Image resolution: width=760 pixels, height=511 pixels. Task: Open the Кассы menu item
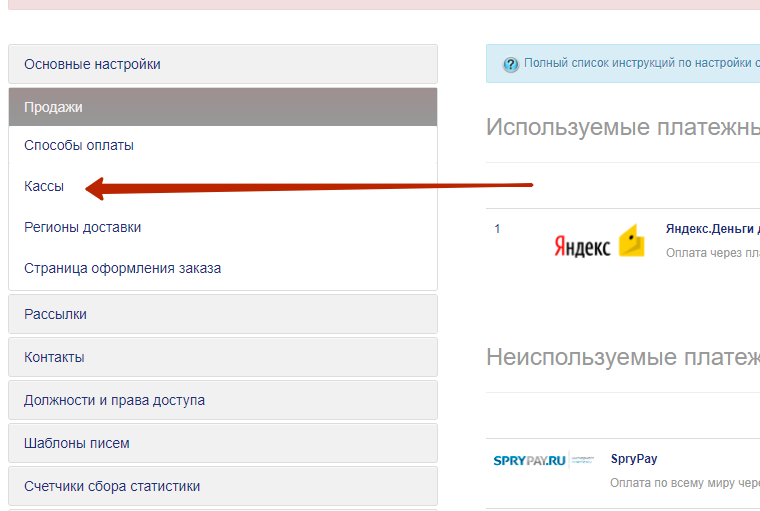(44, 186)
